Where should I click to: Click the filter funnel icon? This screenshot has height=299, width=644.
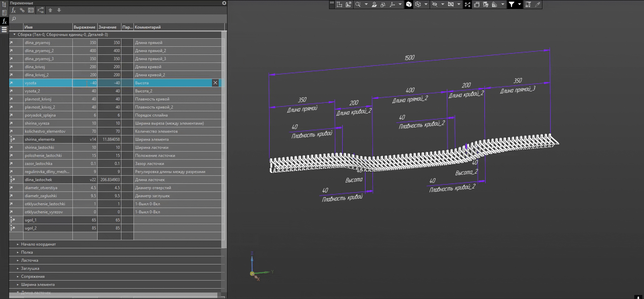point(511,4)
